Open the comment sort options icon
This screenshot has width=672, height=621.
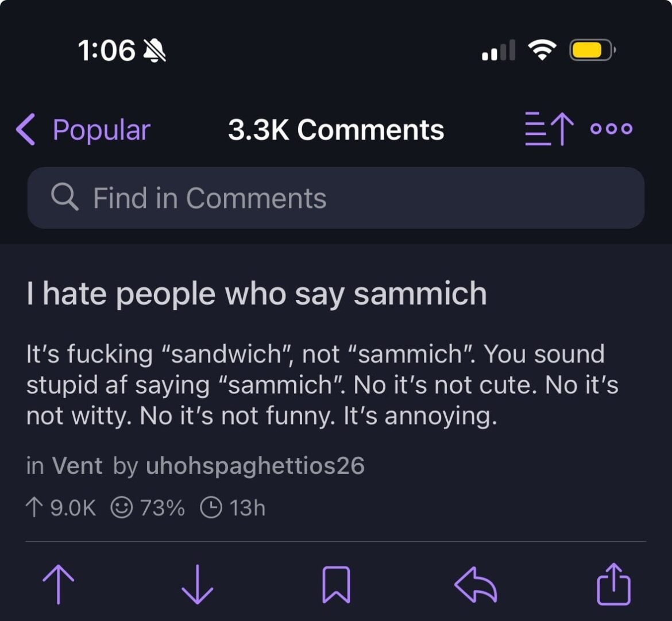coord(546,129)
